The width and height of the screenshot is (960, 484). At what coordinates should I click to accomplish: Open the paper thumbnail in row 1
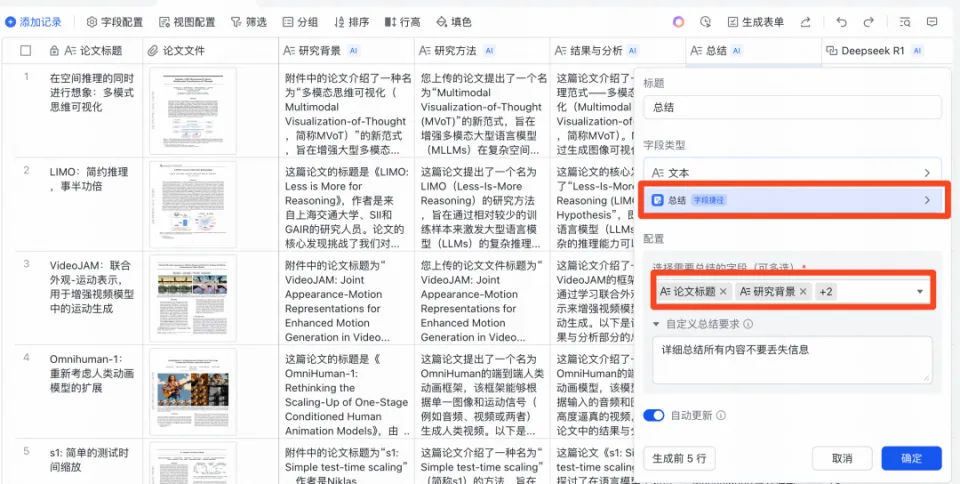[193, 111]
